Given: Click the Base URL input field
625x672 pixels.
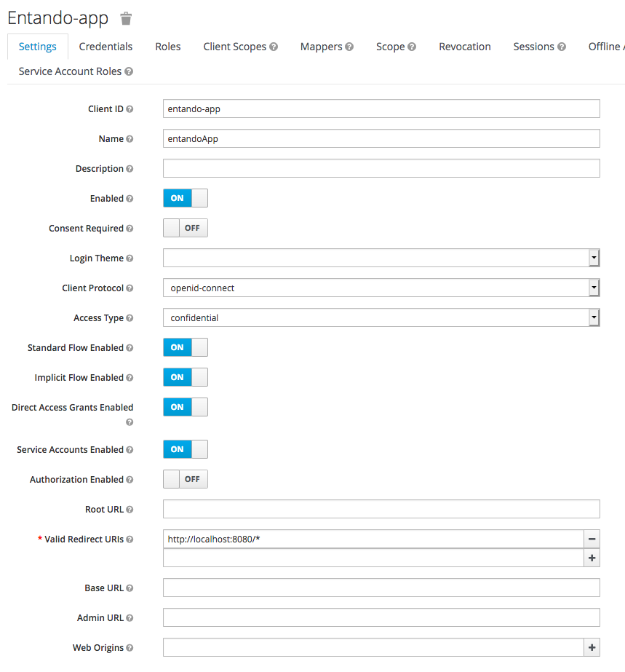Looking at the screenshot, I should point(381,588).
